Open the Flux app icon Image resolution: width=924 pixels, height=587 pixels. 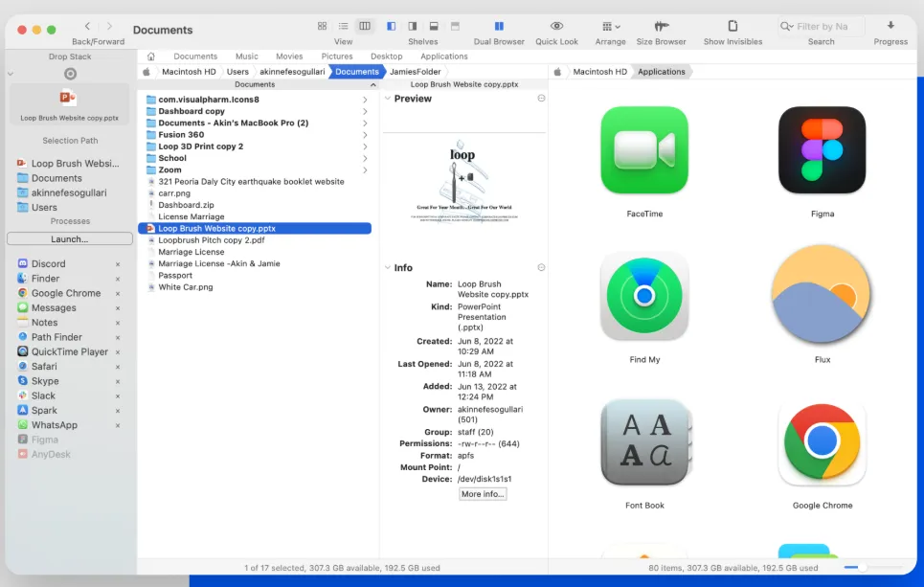[x=823, y=295]
